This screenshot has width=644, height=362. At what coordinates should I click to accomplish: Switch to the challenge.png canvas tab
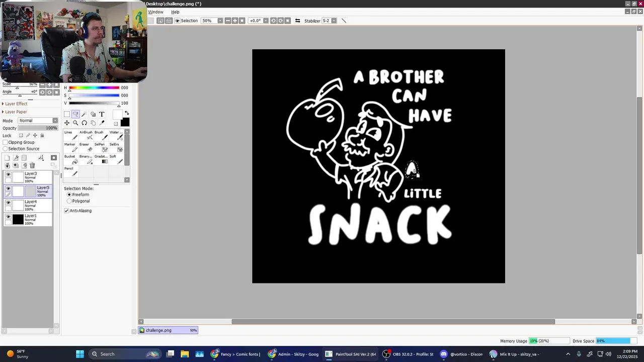coord(168,330)
